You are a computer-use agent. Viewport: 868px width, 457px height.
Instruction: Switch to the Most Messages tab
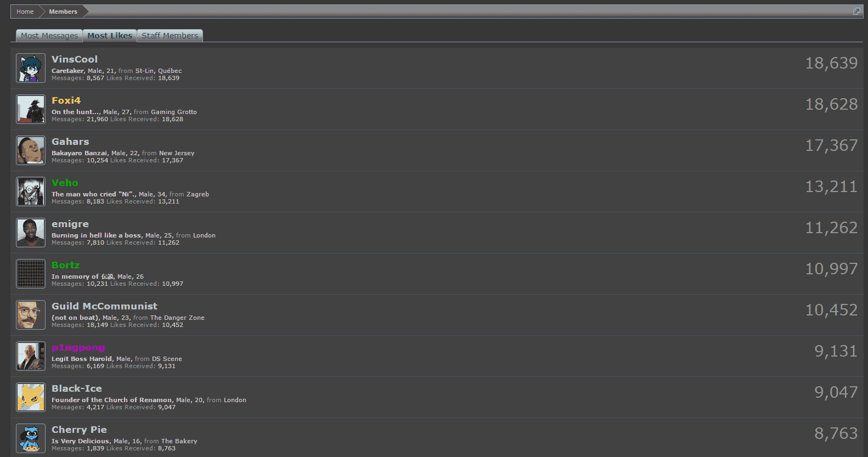click(49, 36)
